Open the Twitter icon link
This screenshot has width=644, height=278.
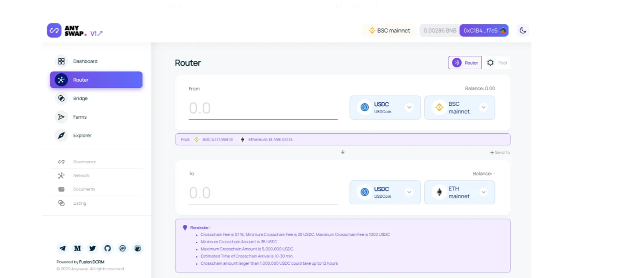92,248
